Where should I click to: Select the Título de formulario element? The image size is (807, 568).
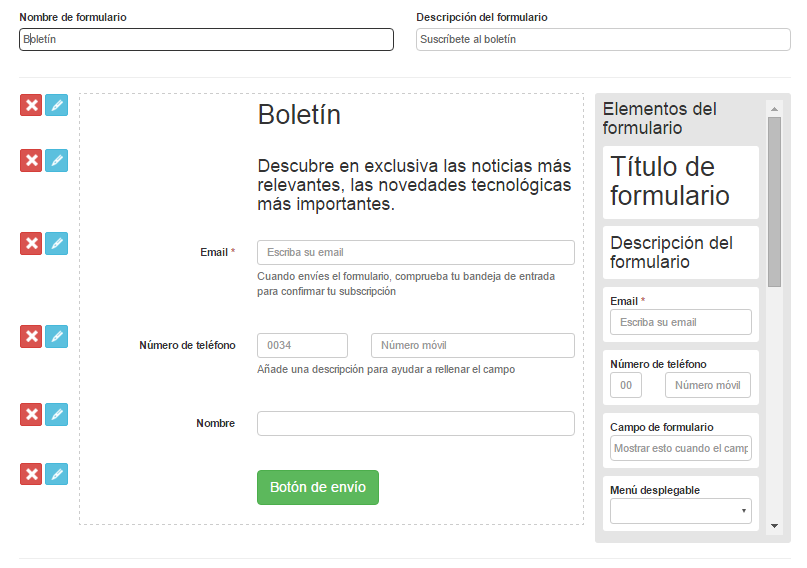pyautogui.click(x=680, y=181)
